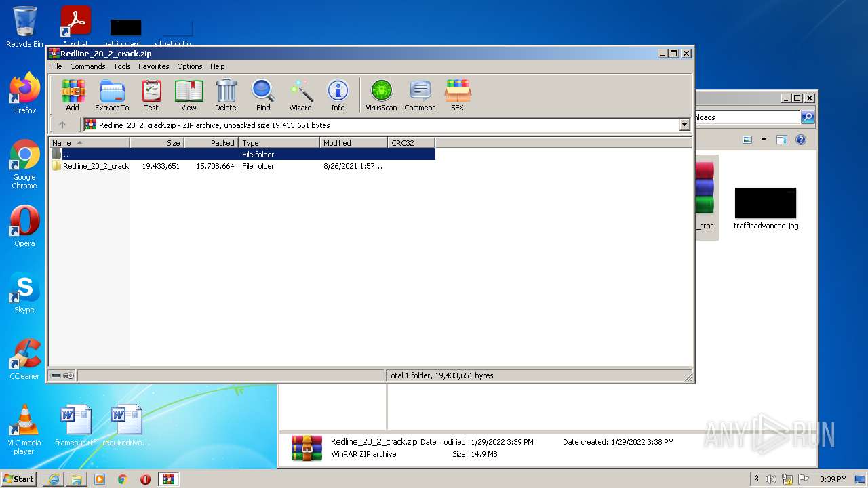The image size is (868, 488).
Task: Open Google Chrome desktop shortcut
Action: [24, 164]
